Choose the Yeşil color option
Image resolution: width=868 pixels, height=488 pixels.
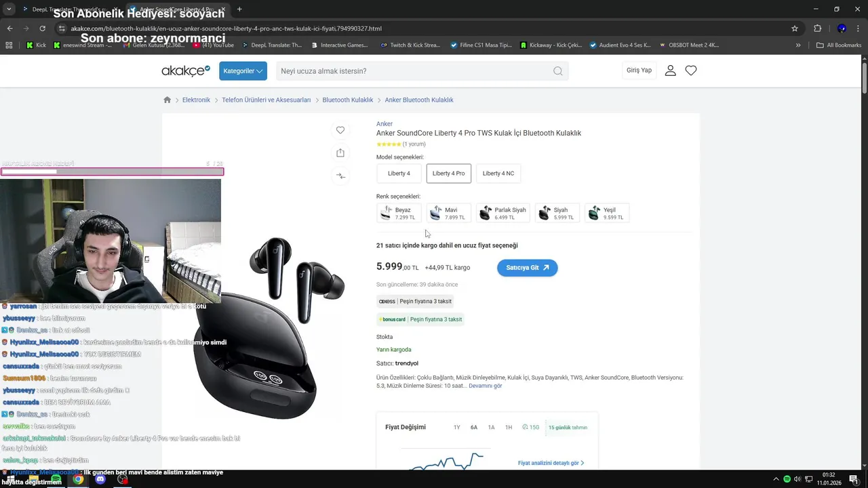point(607,213)
